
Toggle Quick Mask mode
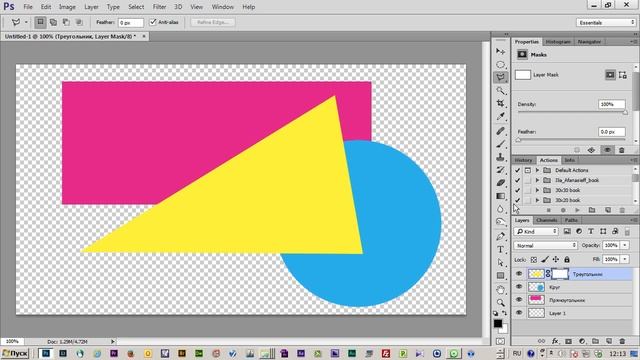click(x=500, y=341)
